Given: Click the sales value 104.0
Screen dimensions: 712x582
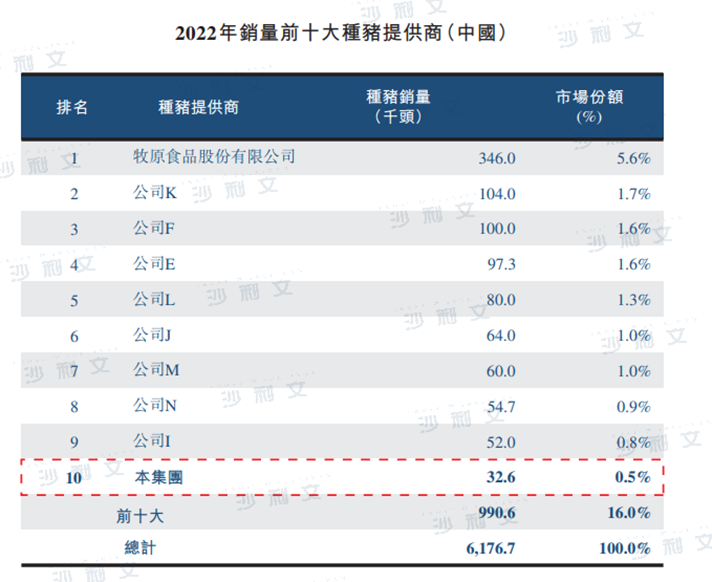Looking at the screenshot, I should (x=497, y=194).
